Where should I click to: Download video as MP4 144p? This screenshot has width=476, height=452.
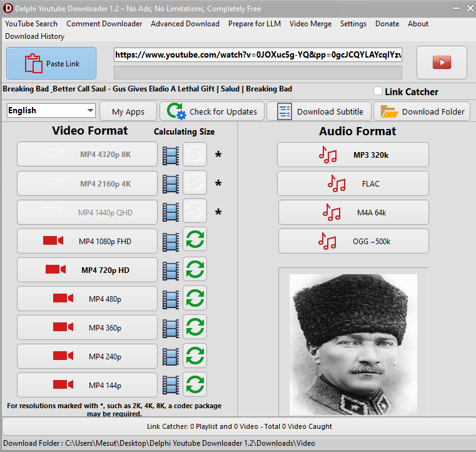(87, 385)
